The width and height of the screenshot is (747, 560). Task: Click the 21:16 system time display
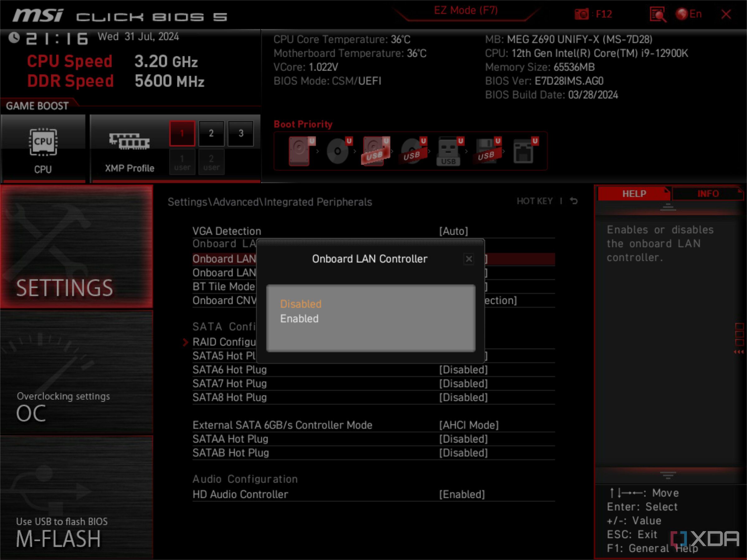click(x=57, y=39)
